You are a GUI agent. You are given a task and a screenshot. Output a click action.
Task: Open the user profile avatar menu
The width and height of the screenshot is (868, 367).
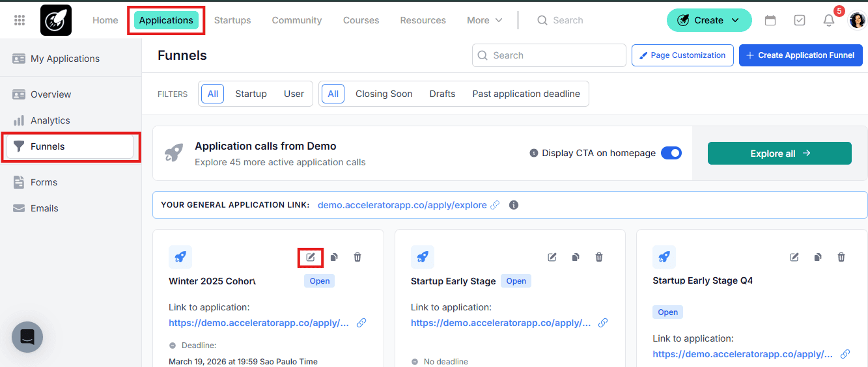(858, 20)
